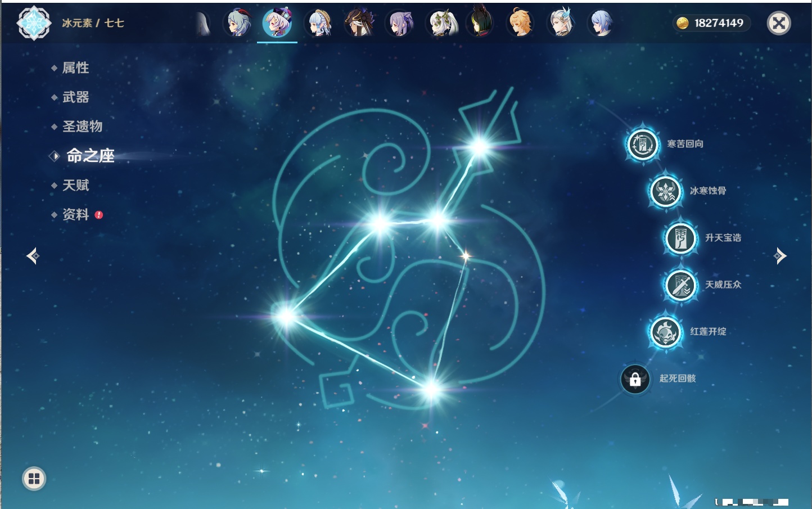Open the 寒苦回向 constellation node

click(x=643, y=145)
